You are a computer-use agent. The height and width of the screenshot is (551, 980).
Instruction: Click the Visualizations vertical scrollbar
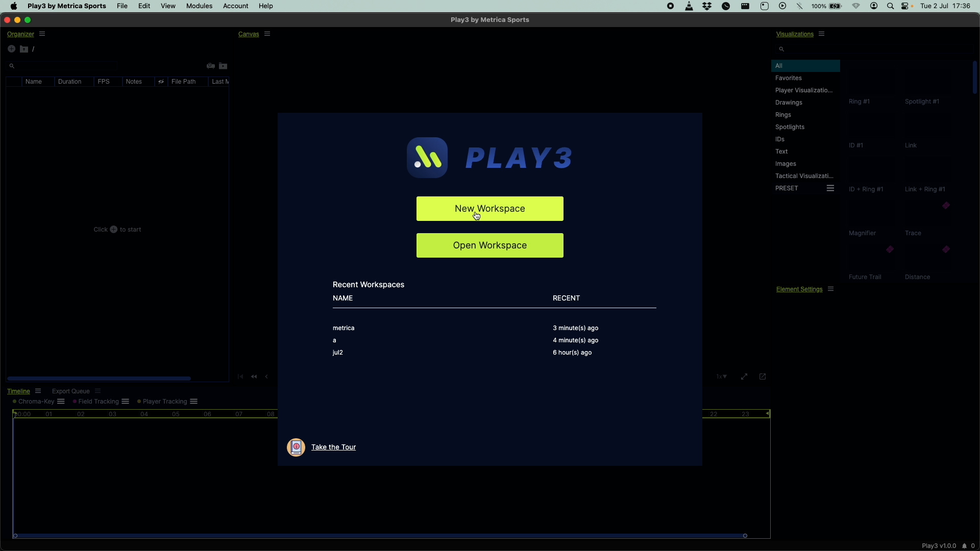point(974,78)
